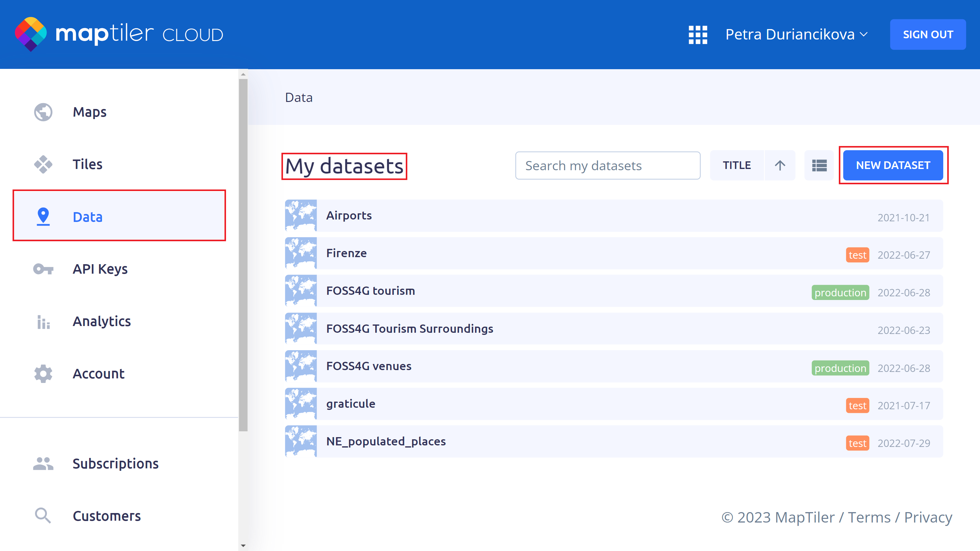Open the TITLE sort dropdown

click(737, 165)
